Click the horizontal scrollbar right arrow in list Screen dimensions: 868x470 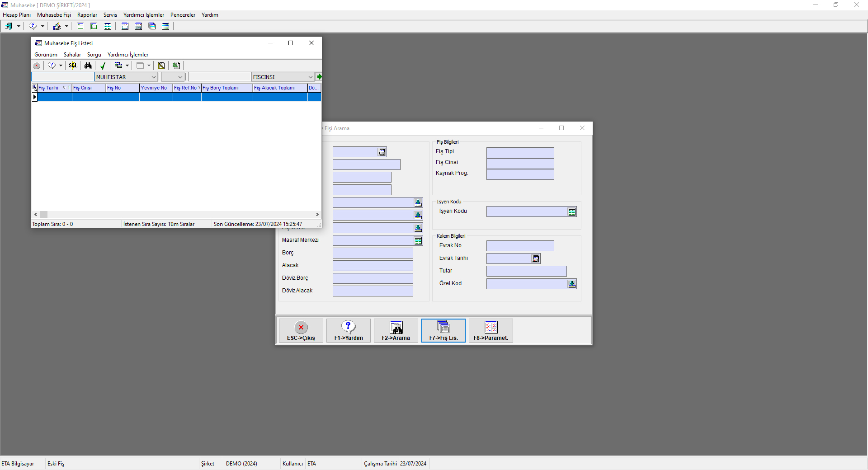point(317,215)
